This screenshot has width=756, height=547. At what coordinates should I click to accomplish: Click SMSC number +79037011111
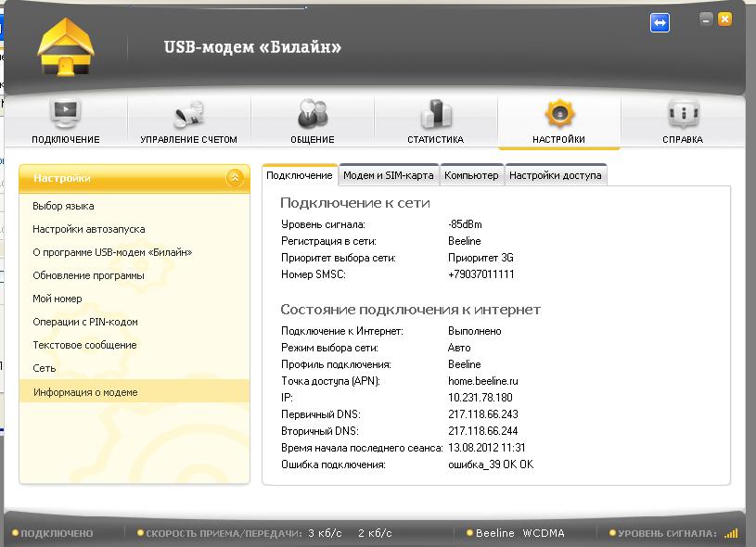(x=481, y=274)
